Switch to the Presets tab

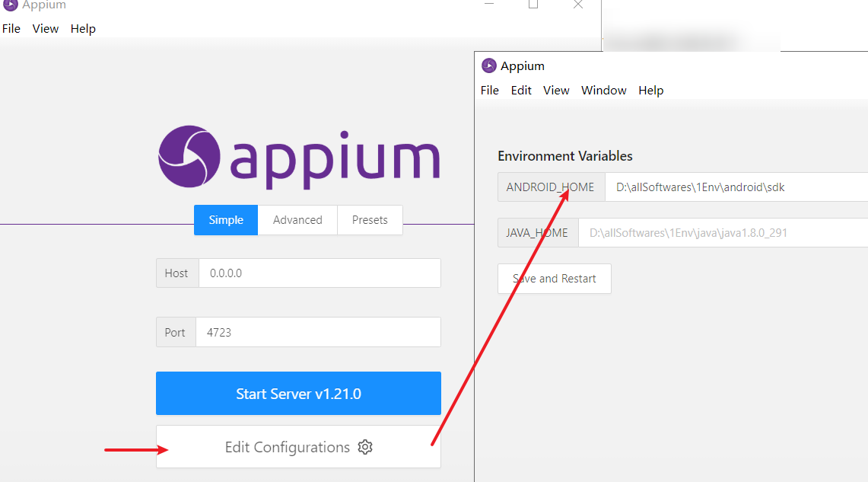pos(370,220)
